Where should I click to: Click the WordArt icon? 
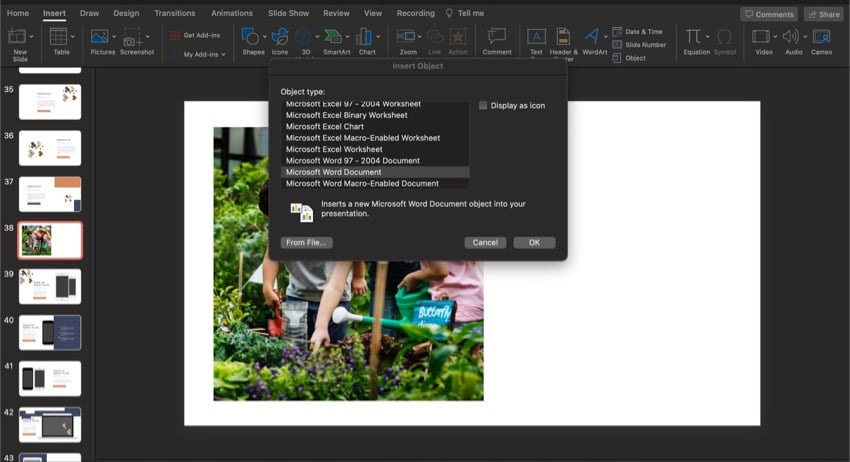click(593, 38)
